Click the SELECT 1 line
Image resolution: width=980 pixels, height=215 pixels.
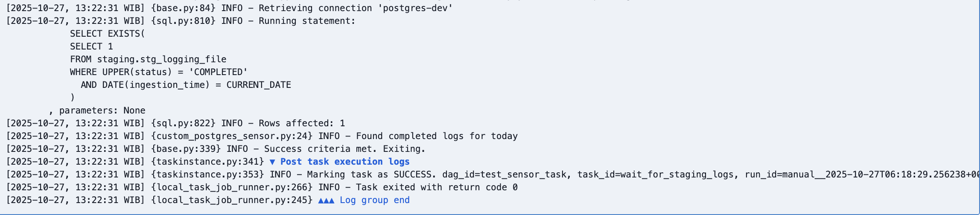click(x=91, y=46)
